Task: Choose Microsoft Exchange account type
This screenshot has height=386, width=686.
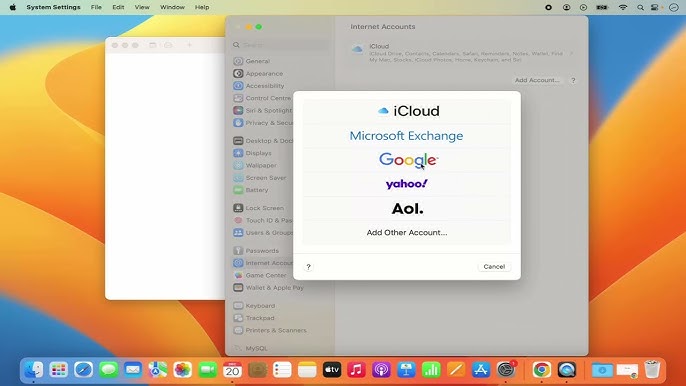Action: tap(407, 136)
